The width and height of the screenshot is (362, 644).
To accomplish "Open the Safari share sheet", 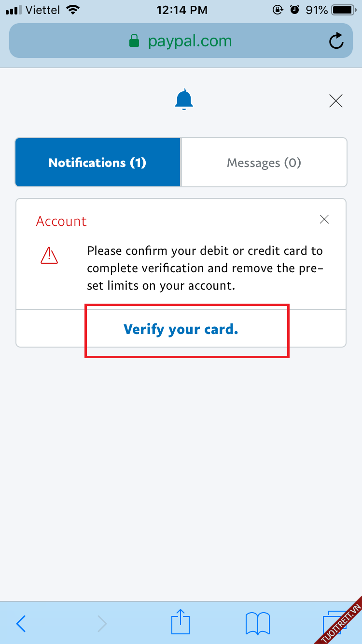I will pyautogui.click(x=181, y=622).
